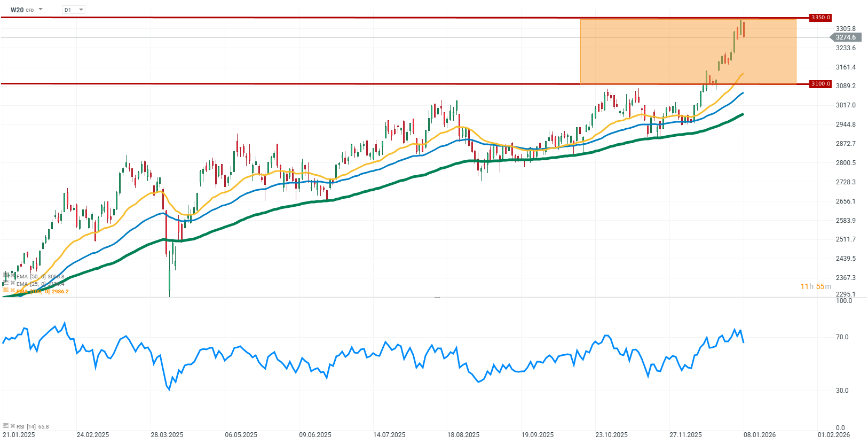Screen dimensions: 868x444
Task: Click the 3017.0 price axis label
Action: pos(846,105)
